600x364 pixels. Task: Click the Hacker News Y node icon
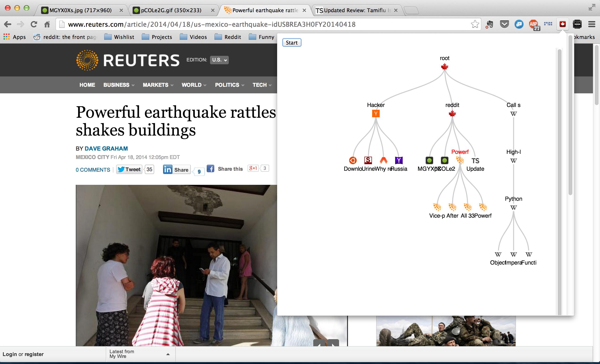(376, 114)
